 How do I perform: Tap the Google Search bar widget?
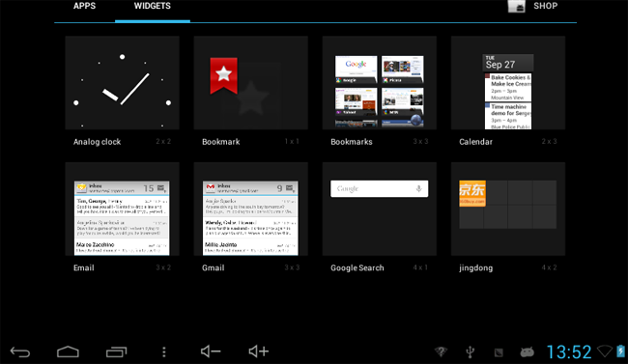tap(380, 188)
